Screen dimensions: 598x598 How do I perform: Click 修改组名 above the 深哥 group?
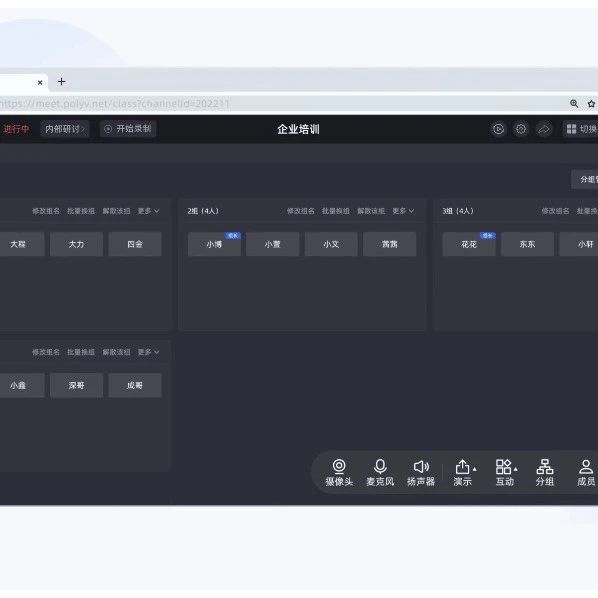[x=46, y=352]
